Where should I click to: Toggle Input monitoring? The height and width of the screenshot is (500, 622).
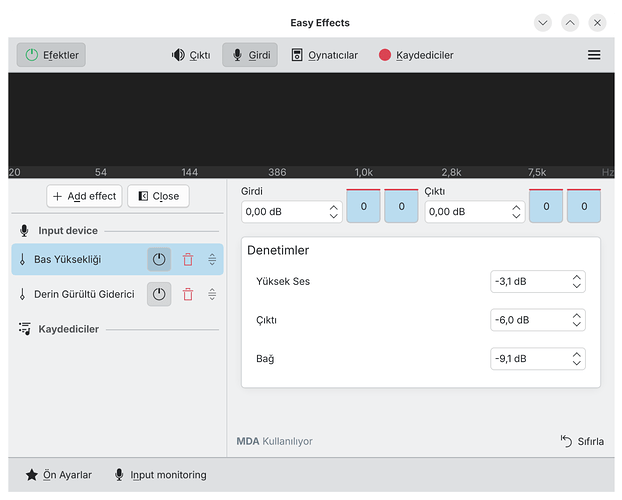tap(160, 475)
